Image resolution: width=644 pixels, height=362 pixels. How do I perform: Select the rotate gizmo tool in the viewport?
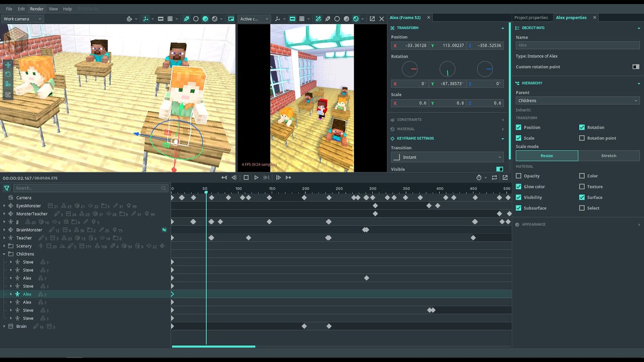click(x=8, y=74)
